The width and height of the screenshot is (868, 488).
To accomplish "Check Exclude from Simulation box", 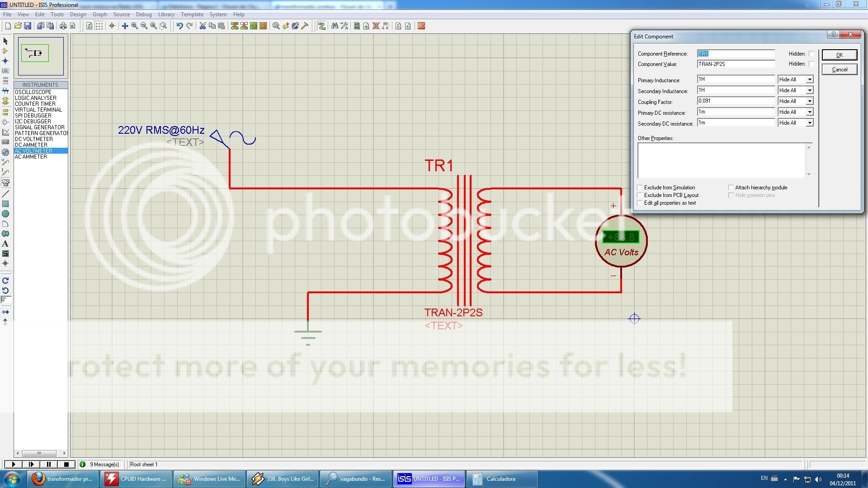I will coord(640,188).
